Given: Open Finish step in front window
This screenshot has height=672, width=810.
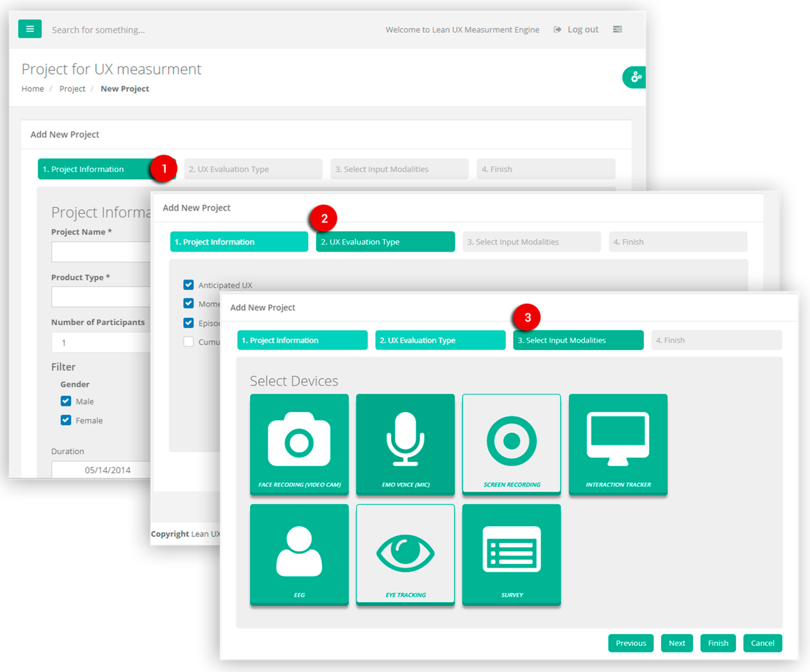Looking at the screenshot, I should point(717,340).
